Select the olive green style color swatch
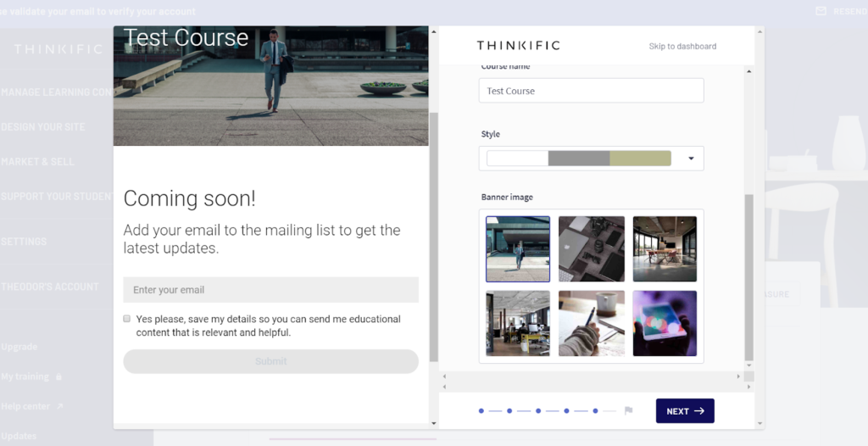The image size is (868, 446). point(640,159)
